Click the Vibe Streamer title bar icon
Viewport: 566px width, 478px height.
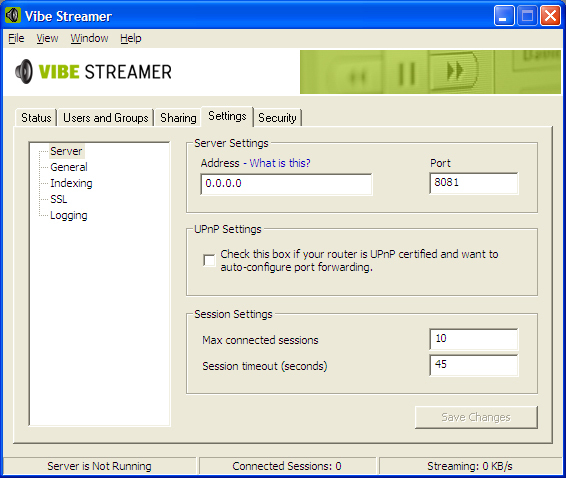point(13,16)
